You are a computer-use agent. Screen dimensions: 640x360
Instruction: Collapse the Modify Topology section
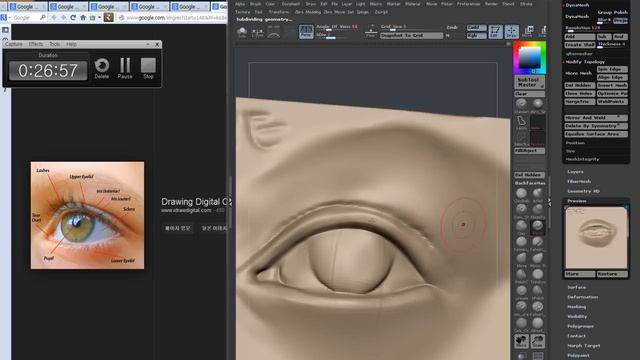point(585,62)
